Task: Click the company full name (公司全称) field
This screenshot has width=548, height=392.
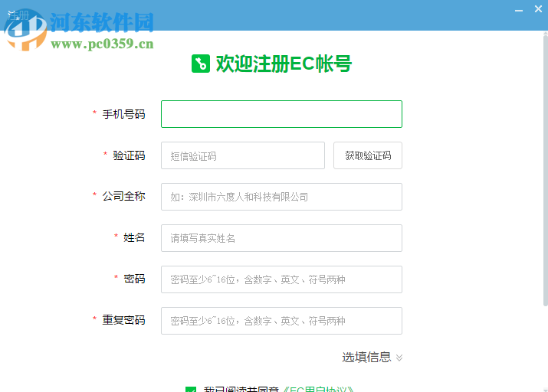Action: click(281, 197)
